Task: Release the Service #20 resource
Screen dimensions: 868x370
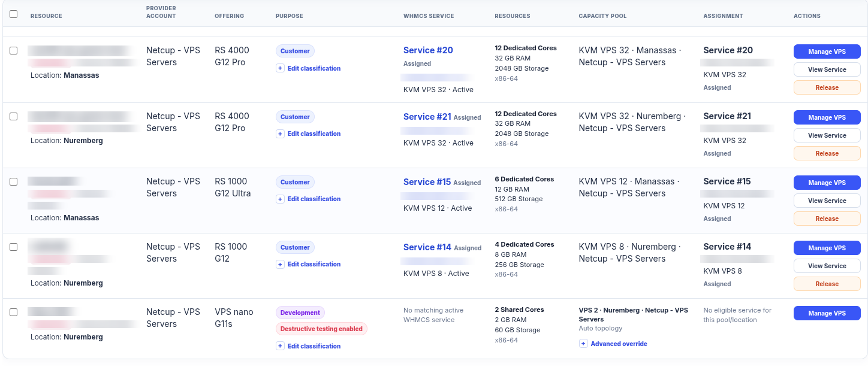Action: pos(827,87)
